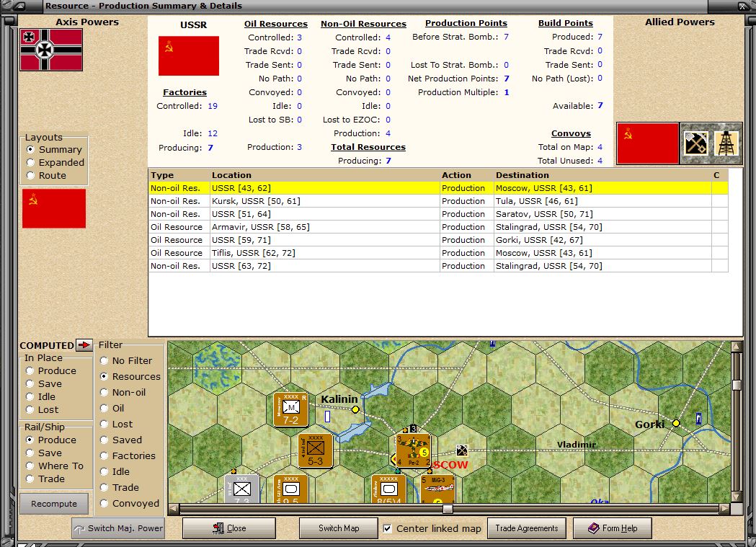Sort by the Destination column header

point(602,175)
